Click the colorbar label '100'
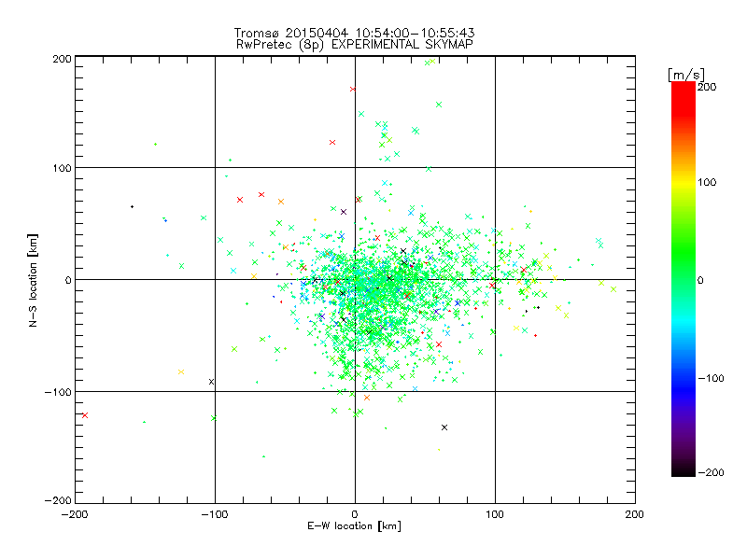The width and height of the screenshot is (747, 560). pyautogui.click(x=707, y=182)
